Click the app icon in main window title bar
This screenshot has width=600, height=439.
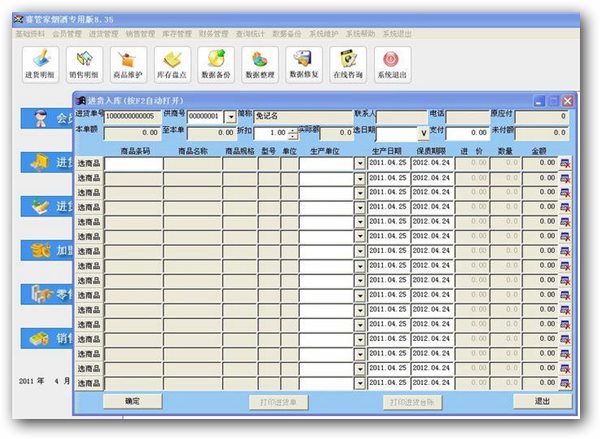(x=19, y=19)
